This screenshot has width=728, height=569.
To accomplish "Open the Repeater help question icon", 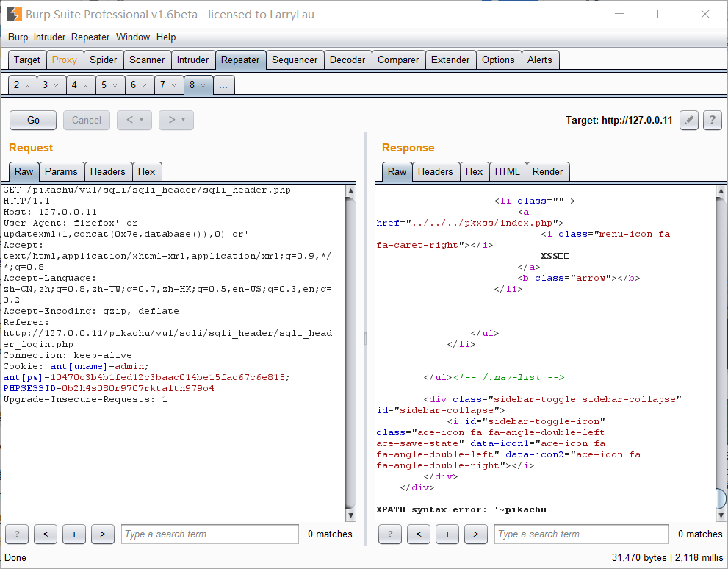I will point(713,121).
